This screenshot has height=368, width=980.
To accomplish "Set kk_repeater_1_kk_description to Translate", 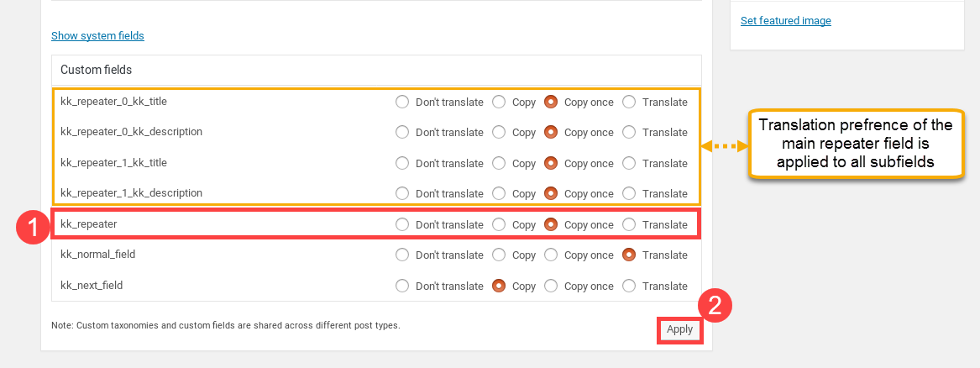I will point(629,194).
